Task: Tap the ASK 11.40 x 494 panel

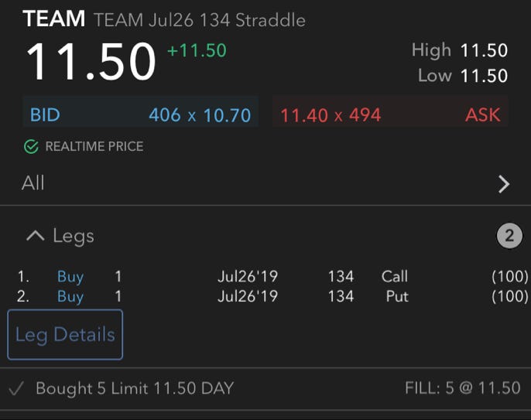Action: pos(390,114)
